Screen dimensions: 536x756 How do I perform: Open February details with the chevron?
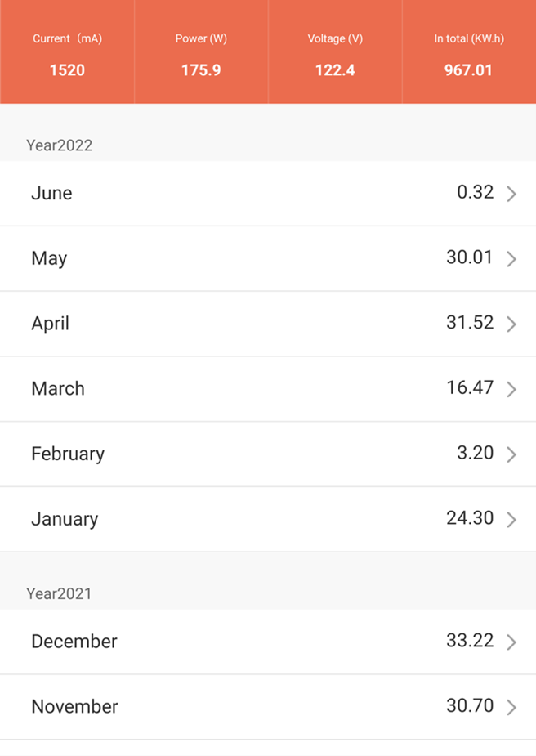pyautogui.click(x=511, y=454)
